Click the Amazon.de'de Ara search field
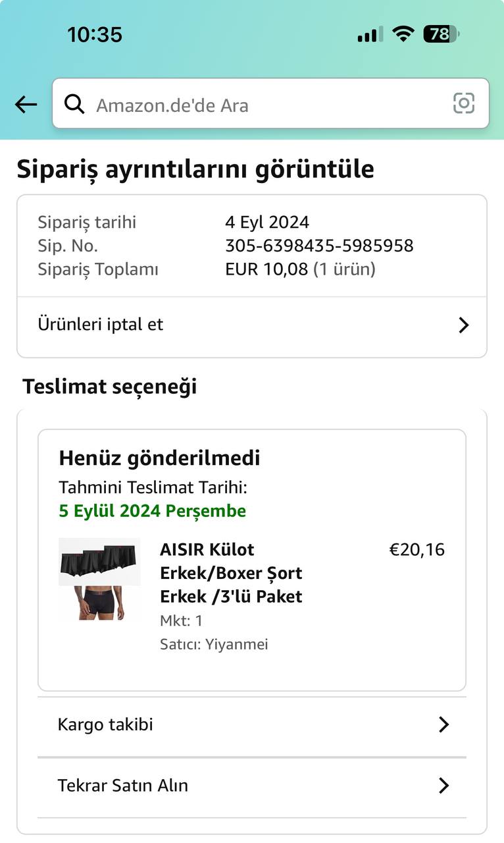 [x=263, y=105]
